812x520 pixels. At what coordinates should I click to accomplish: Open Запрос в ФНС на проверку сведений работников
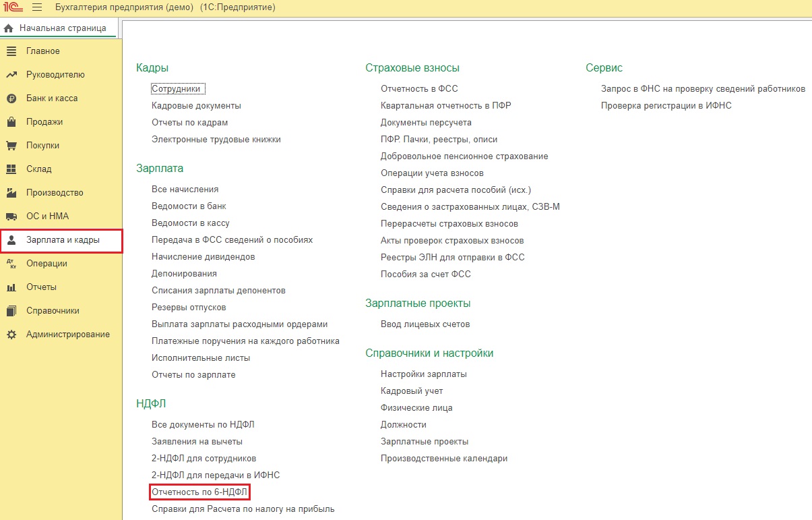coord(704,89)
